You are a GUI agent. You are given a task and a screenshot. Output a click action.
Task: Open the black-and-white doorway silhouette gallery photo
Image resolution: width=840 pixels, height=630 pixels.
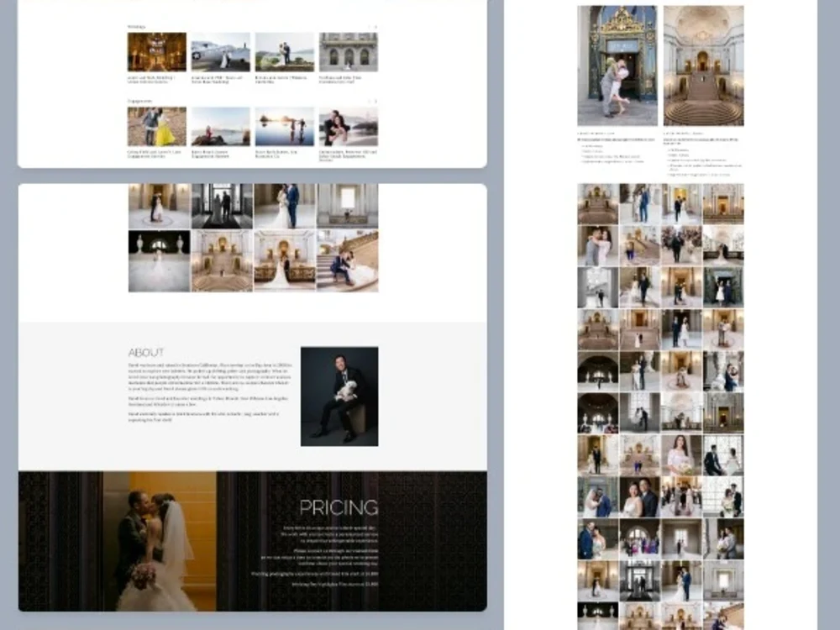tap(223, 207)
